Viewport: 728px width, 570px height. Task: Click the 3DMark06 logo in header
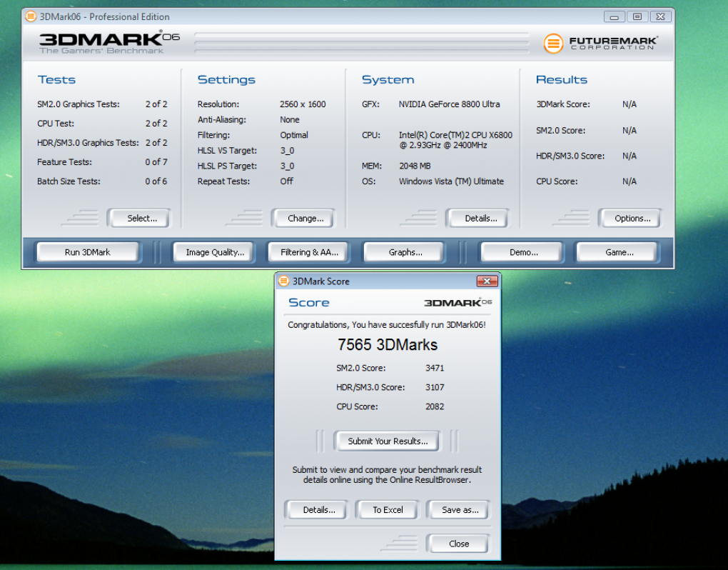[108, 43]
